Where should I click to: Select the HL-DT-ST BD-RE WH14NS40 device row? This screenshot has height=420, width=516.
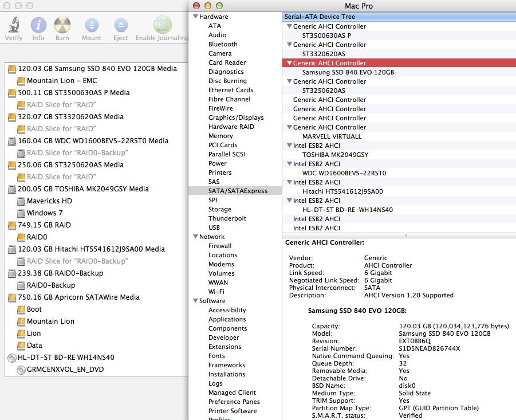coord(399,210)
